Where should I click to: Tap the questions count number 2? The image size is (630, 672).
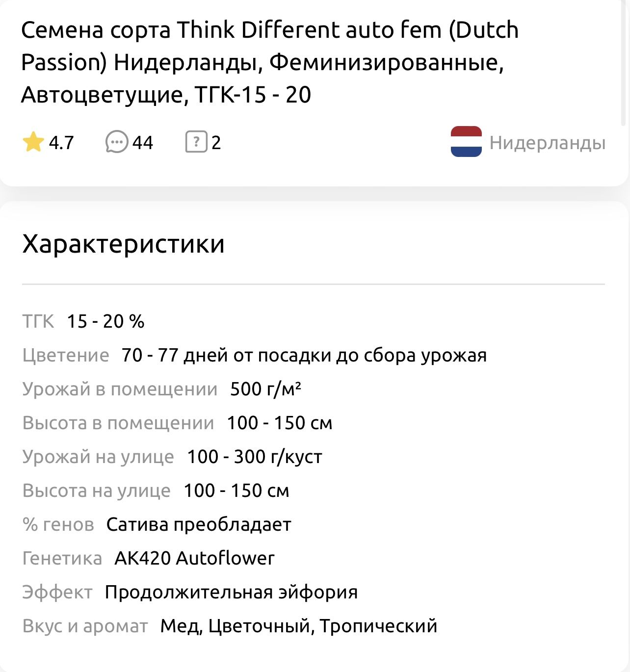pos(216,143)
